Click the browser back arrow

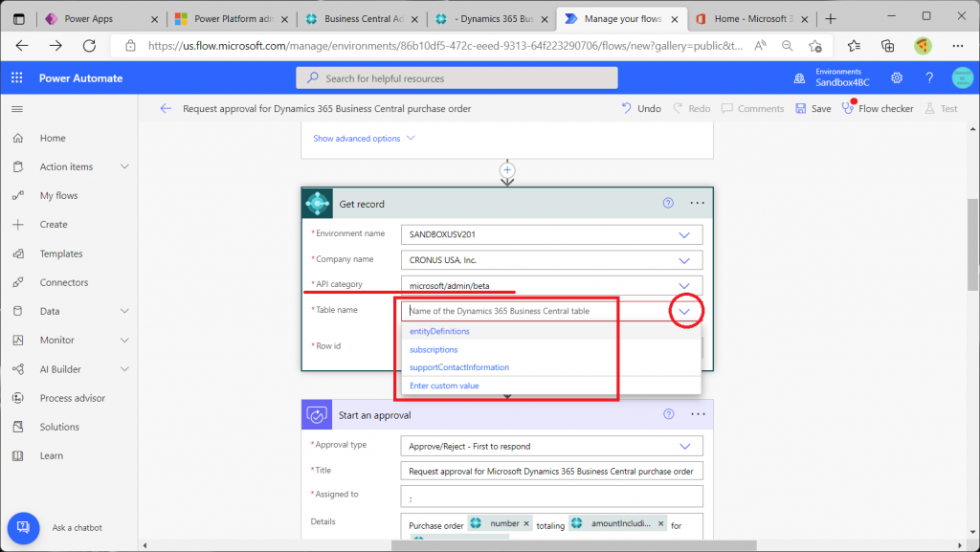coord(22,46)
